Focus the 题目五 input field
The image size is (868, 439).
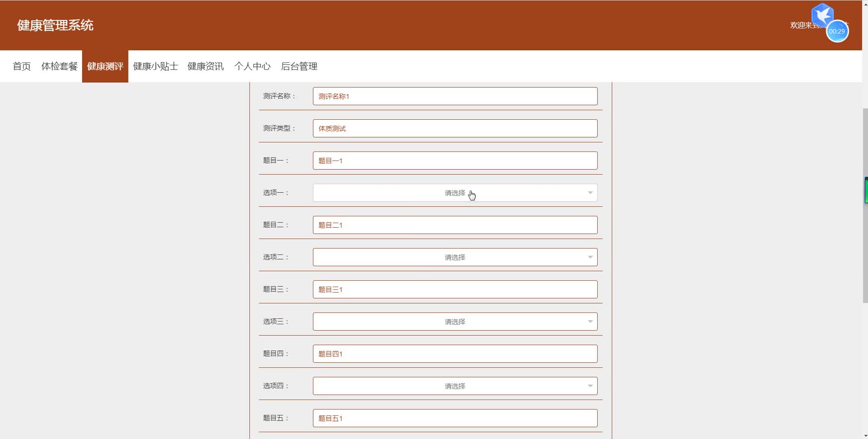click(x=454, y=418)
